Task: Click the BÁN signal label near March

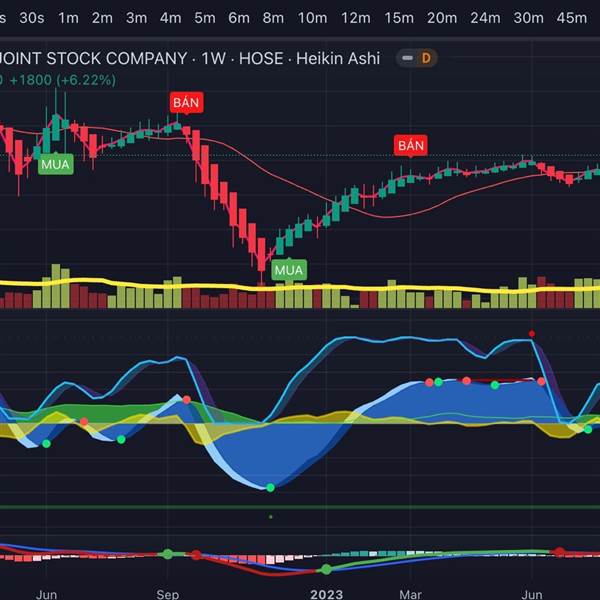Action: coord(411,145)
